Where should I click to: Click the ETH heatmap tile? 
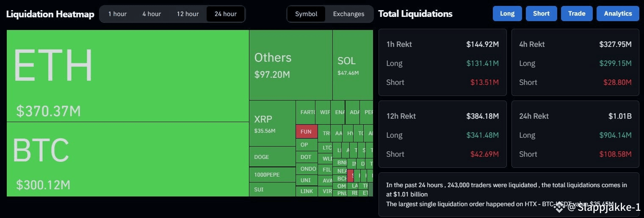(x=128, y=76)
